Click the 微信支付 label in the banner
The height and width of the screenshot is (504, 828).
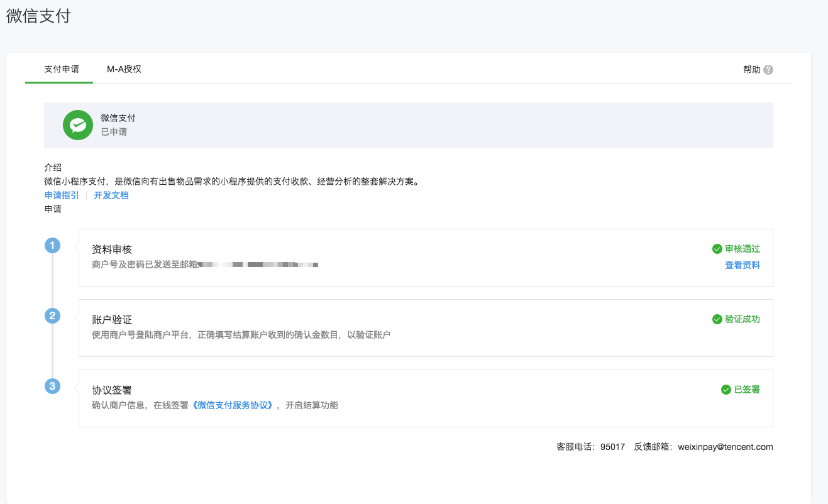click(118, 118)
